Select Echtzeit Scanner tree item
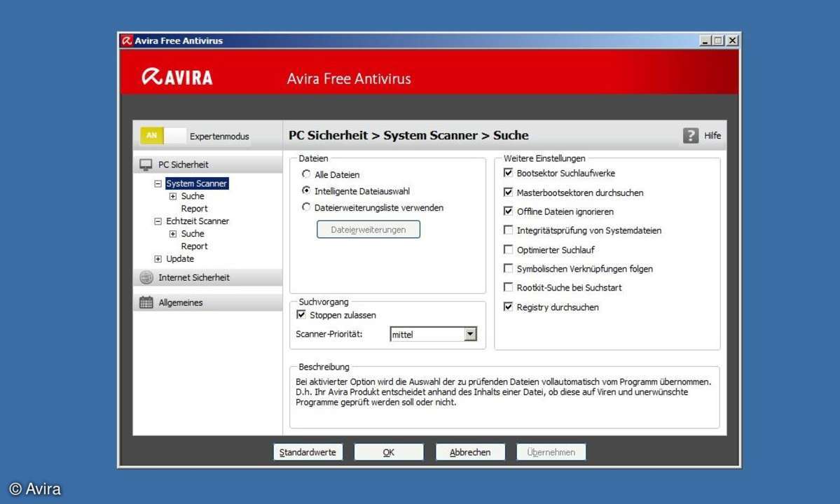 (197, 221)
